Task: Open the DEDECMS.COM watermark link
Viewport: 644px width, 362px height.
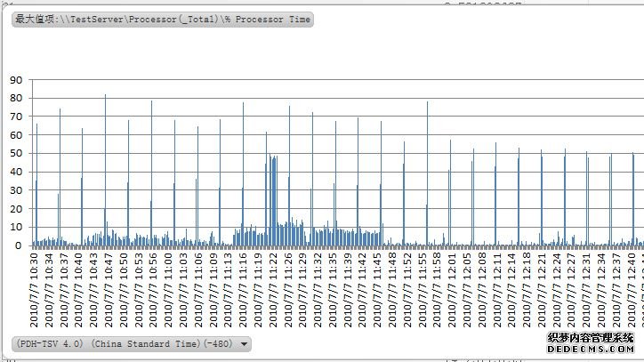Action: pyautogui.click(x=594, y=350)
